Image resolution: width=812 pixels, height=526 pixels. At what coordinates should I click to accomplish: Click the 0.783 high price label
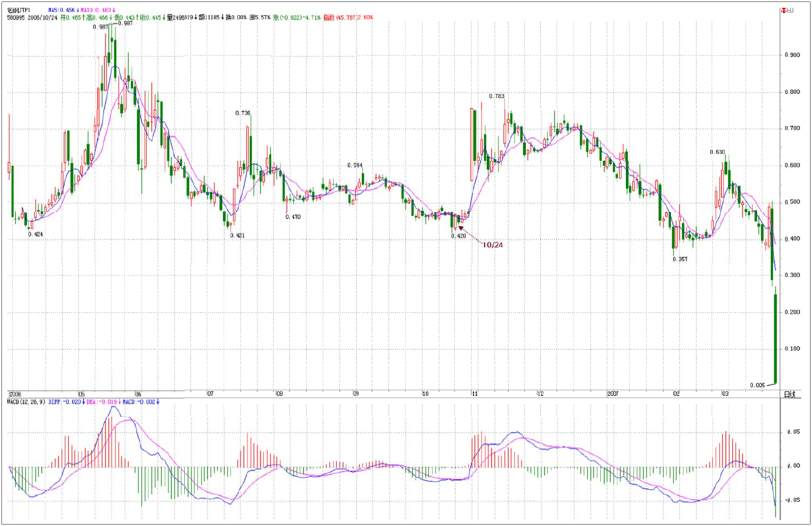[x=497, y=96]
